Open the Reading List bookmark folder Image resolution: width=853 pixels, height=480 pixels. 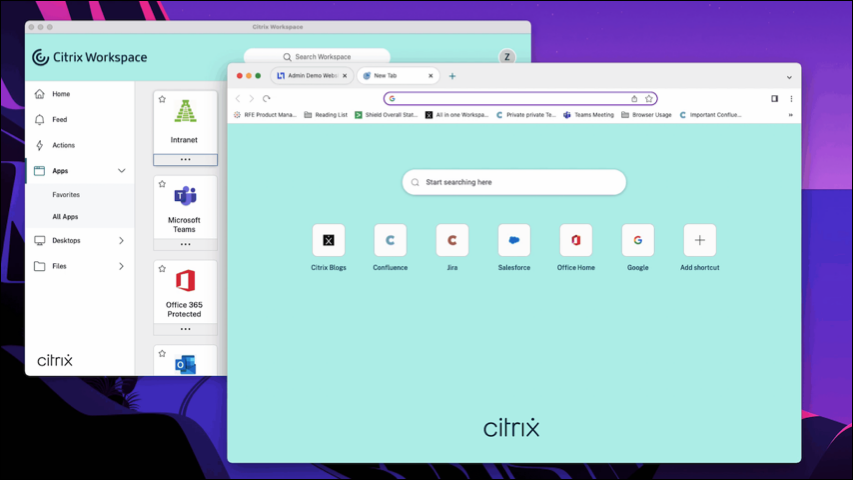pos(326,115)
